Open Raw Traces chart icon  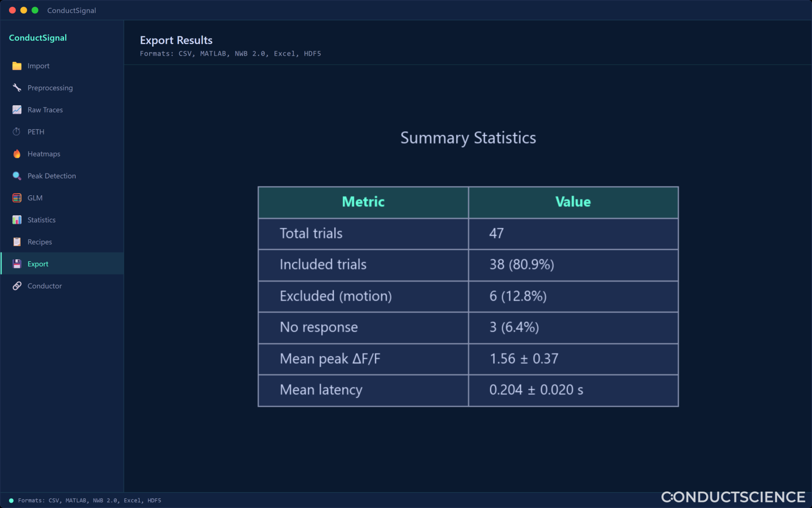click(x=17, y=110)
